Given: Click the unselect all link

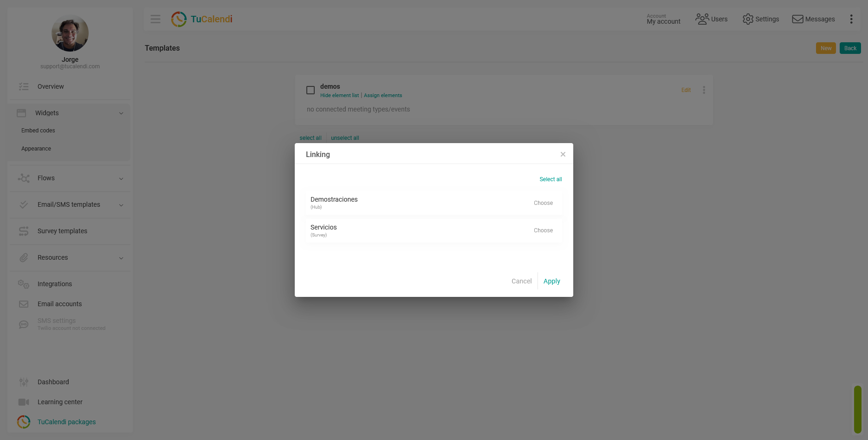Looking at the screenshot, I should (x=345, y=138).
